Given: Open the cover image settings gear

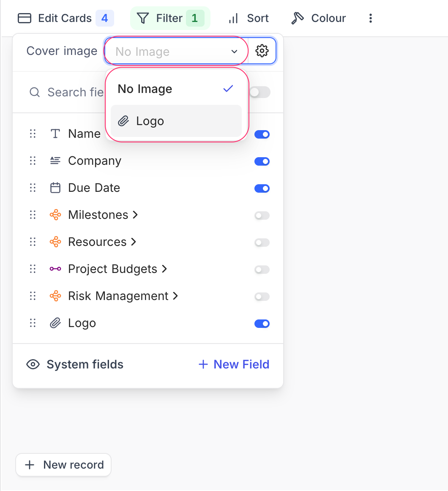Looking at the screenshot, I should [x=262, y=50].
